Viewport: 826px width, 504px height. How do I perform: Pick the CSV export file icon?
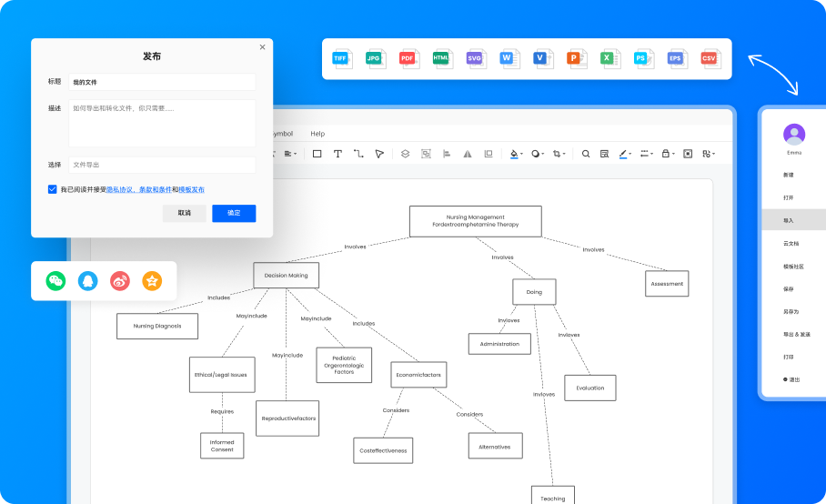pos(709,58)
